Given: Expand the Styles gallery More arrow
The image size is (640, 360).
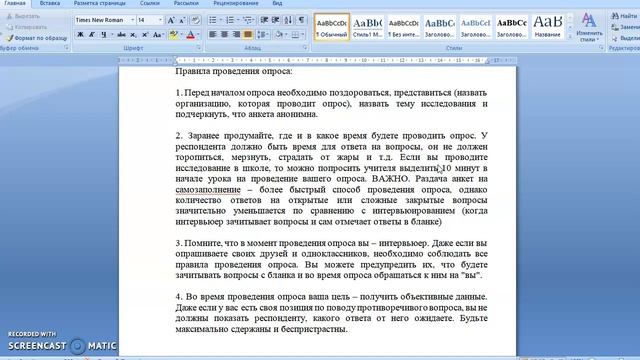Looking at the screenshot, I should click(570, 37).
